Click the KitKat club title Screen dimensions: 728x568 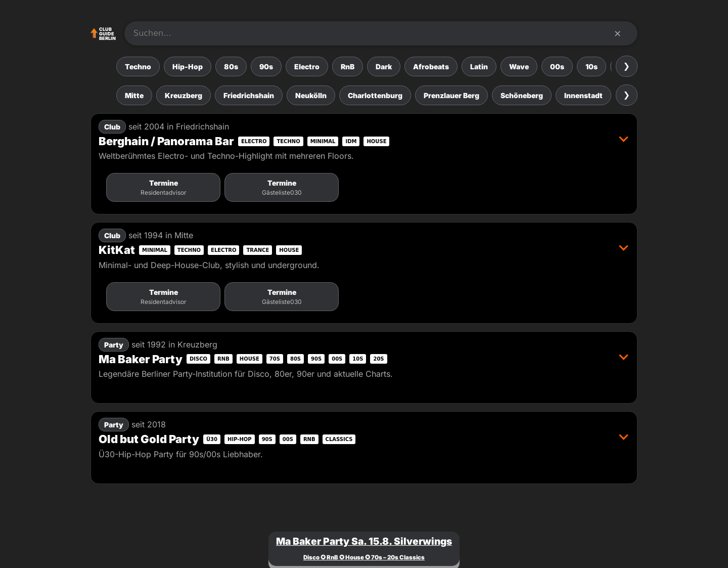coord(117,250)
